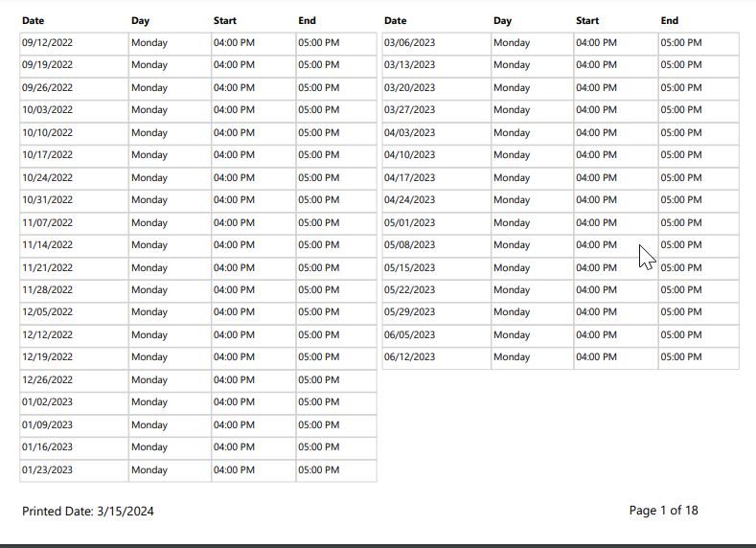Select the 10/31/2022 date cell

tap(74, 200)
